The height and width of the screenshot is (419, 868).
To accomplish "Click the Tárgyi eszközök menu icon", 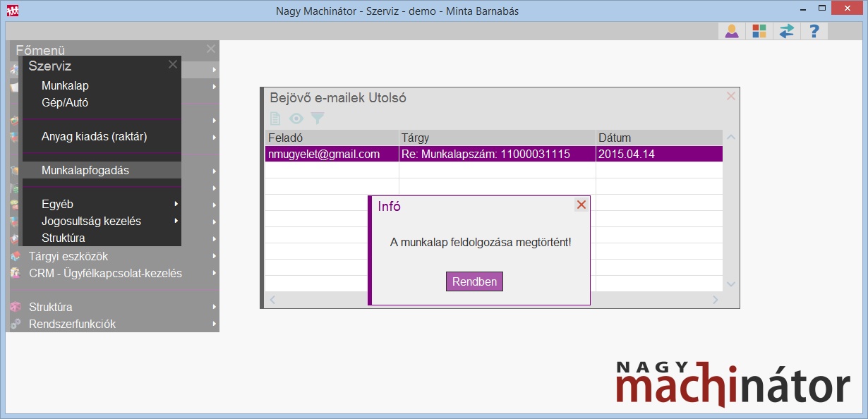I will [16, 256].
